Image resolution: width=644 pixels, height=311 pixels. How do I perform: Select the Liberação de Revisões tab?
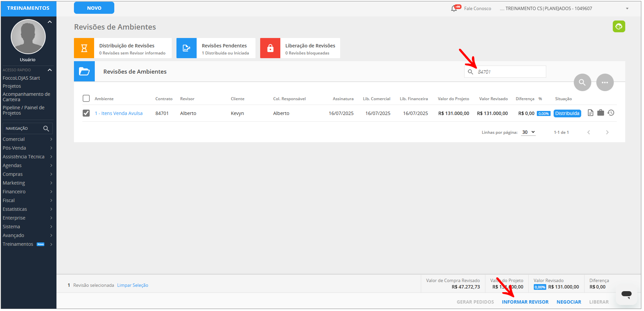tap(300, 48)
